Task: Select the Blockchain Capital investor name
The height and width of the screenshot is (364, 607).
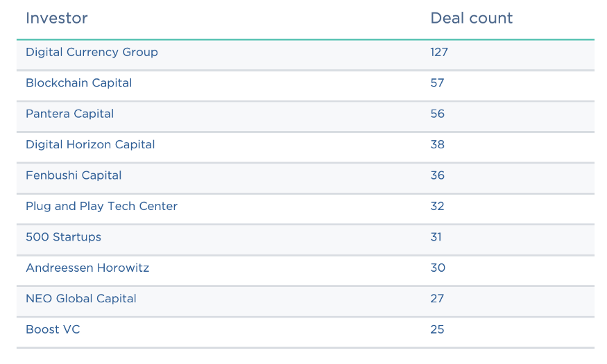Action: click(78, 83)
